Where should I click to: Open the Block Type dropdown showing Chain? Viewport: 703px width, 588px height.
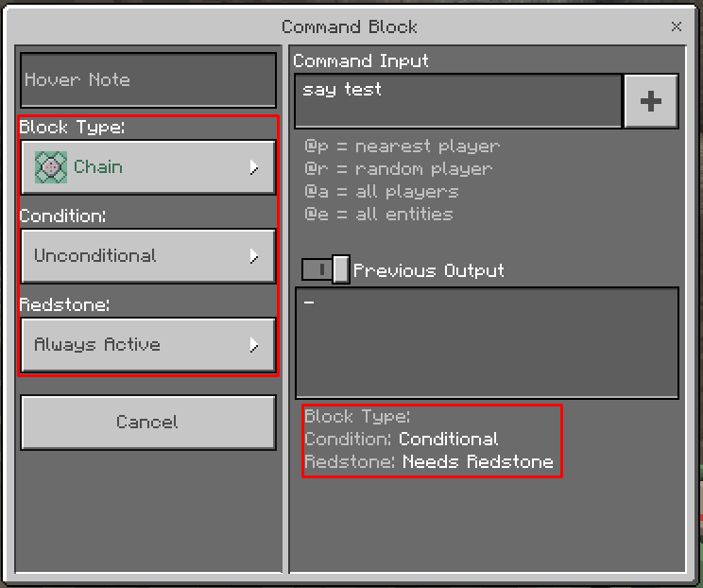click(147, 167)
